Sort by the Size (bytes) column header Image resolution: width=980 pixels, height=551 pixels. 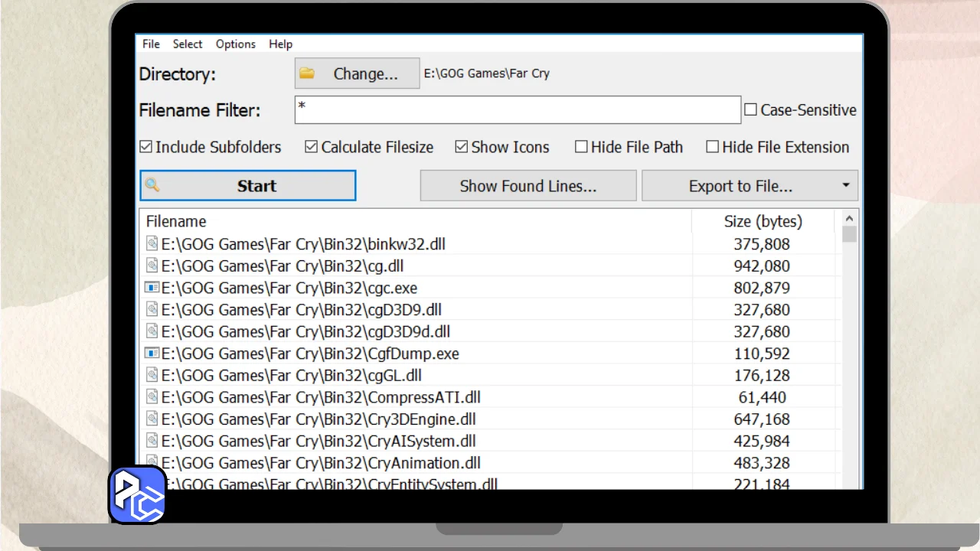763,221
